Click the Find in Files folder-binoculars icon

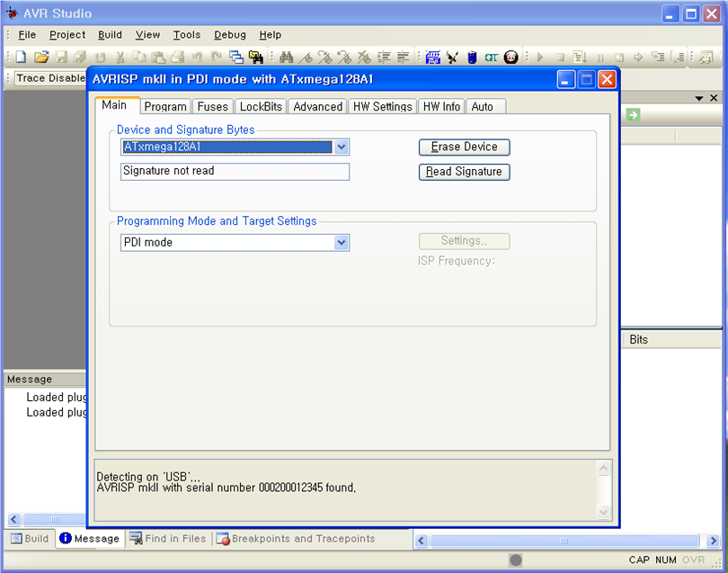click(x=256, y=58)
